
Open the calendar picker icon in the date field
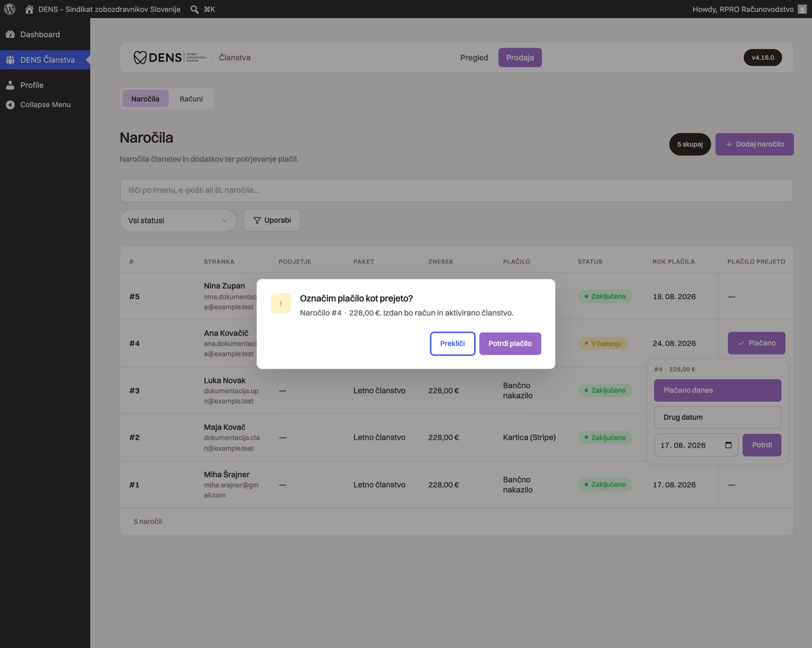(x=728, y=445)
